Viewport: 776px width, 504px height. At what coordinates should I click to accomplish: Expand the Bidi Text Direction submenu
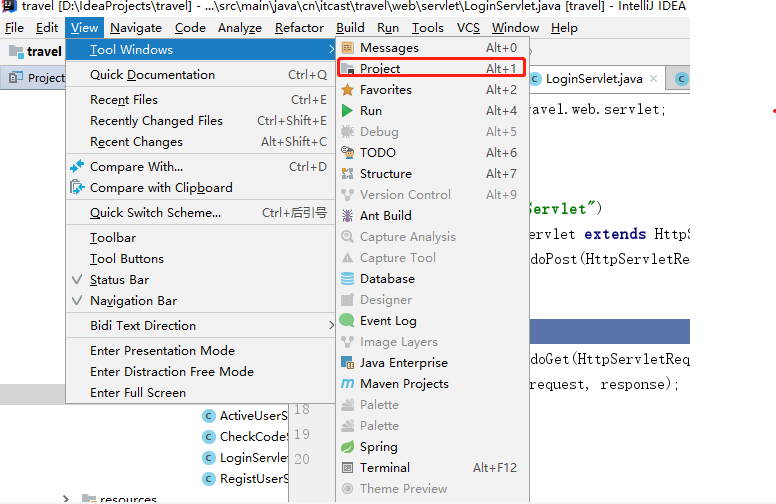[x=200, y=326]
